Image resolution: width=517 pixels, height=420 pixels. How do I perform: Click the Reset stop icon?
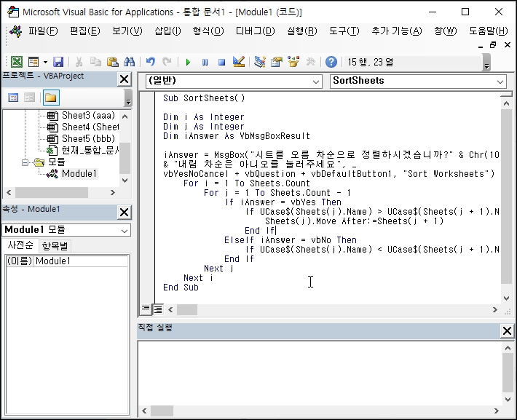click(222, 62)
